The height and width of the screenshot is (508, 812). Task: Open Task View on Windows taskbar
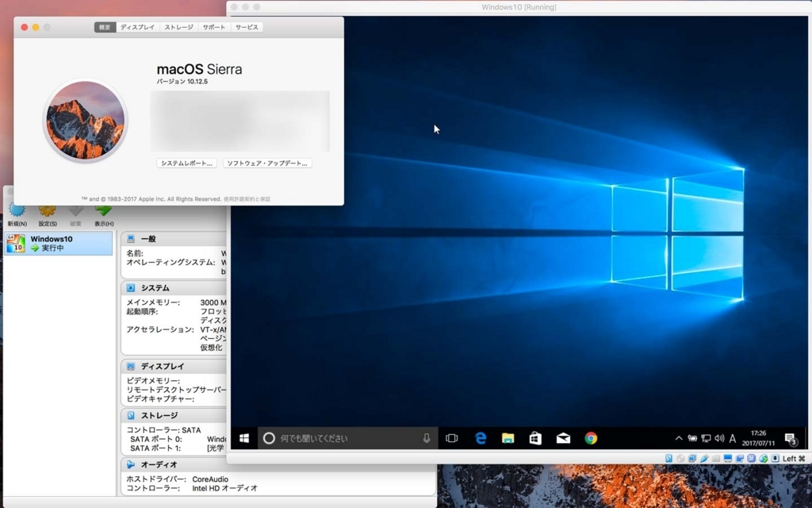coord(451,438)
